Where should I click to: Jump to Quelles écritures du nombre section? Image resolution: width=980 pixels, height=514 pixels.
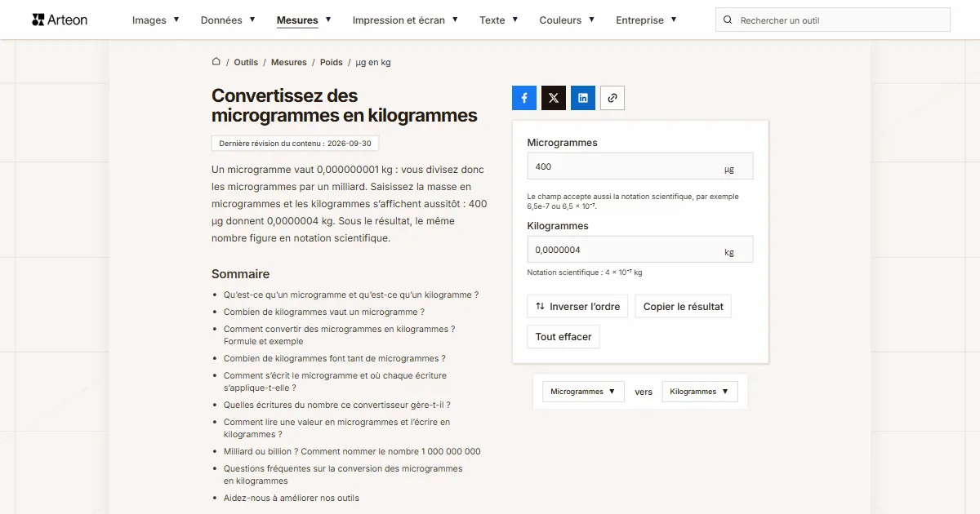[x=337, y=405]
